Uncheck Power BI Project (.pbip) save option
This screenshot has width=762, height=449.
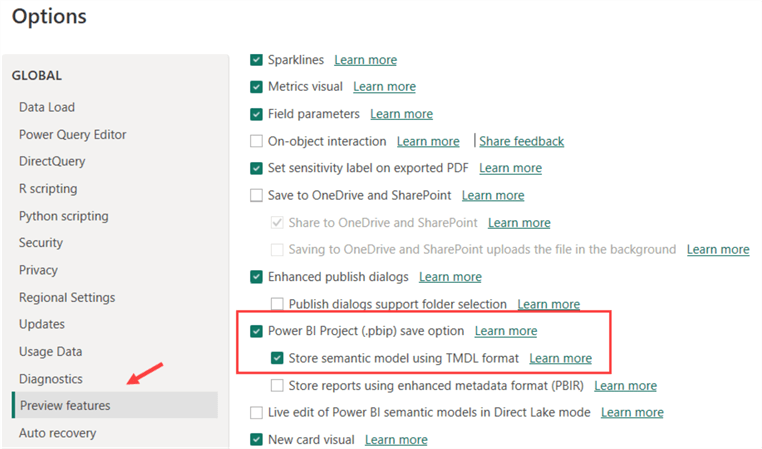(x=256, y=331)
